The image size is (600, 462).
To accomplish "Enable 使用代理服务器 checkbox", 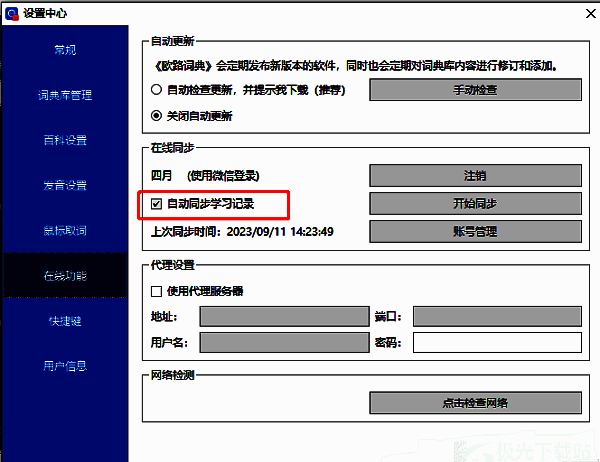I will pos(156,292).
